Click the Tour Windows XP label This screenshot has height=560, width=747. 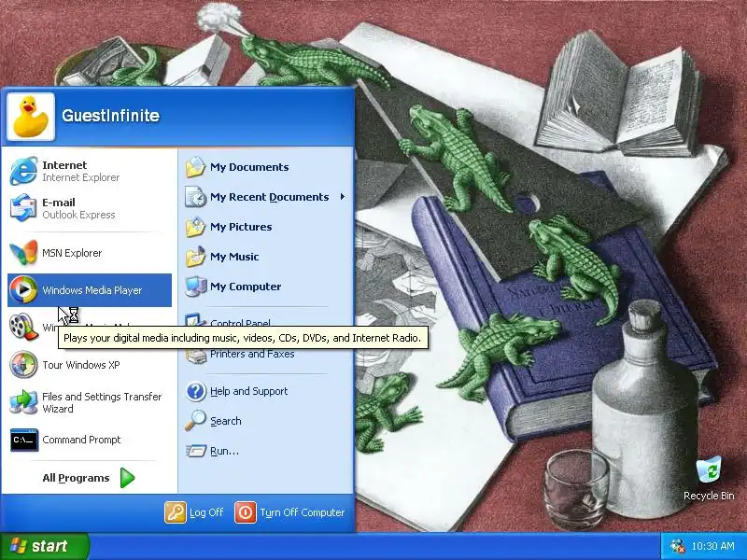pyautogui.click(x=81, y=365)
